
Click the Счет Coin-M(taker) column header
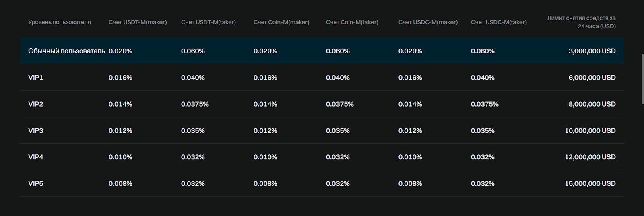(352, 22)
